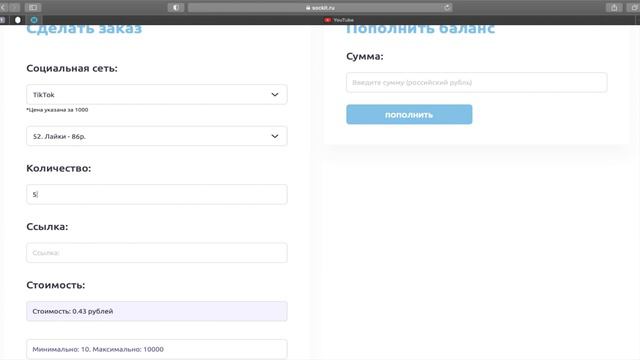Focus the Safari address bar

[320, 7]
